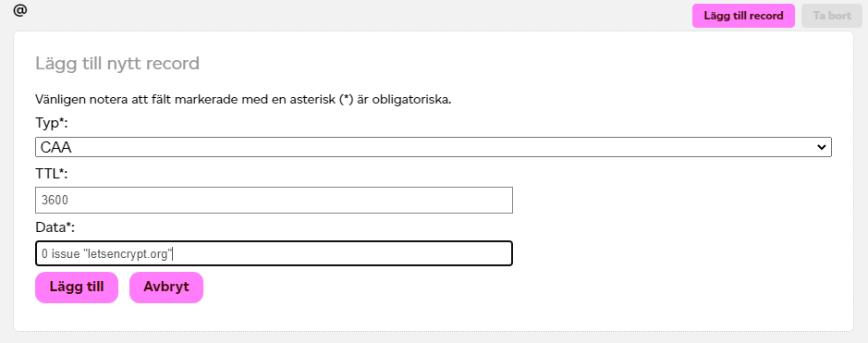The image size is (868, 343).
Task: Click the mandatory fields asterisk note text
Action: tap(243, 100)
